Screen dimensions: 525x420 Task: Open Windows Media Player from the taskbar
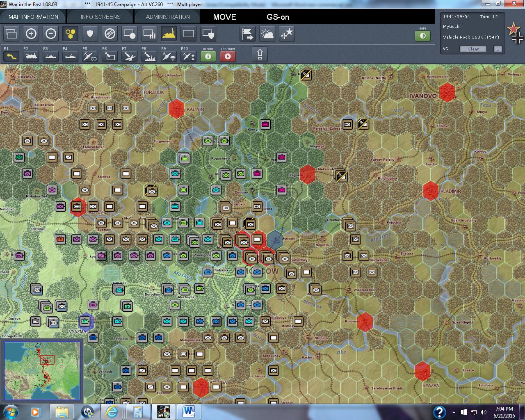pos(35,412)
